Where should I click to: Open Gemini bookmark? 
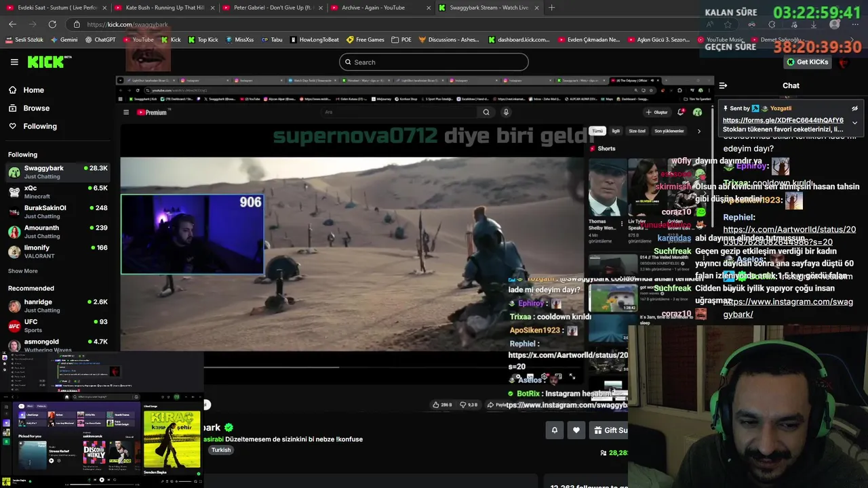pos(63,40)
